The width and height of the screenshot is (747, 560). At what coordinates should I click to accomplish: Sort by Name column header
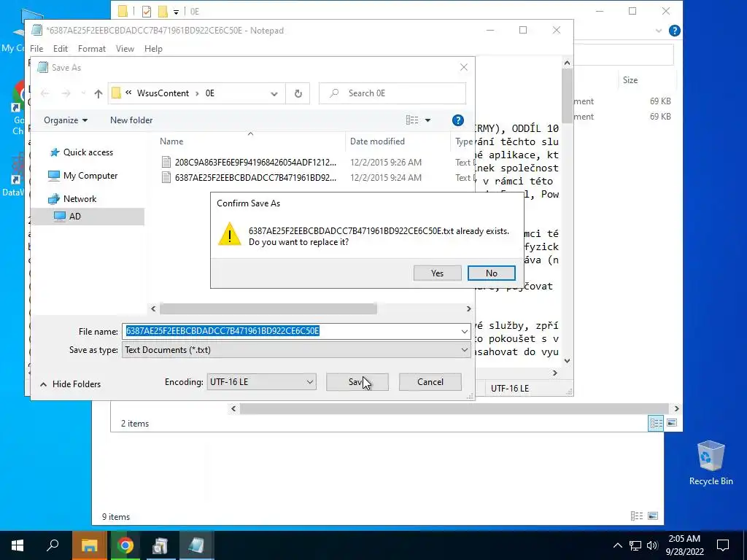[171, 141]
